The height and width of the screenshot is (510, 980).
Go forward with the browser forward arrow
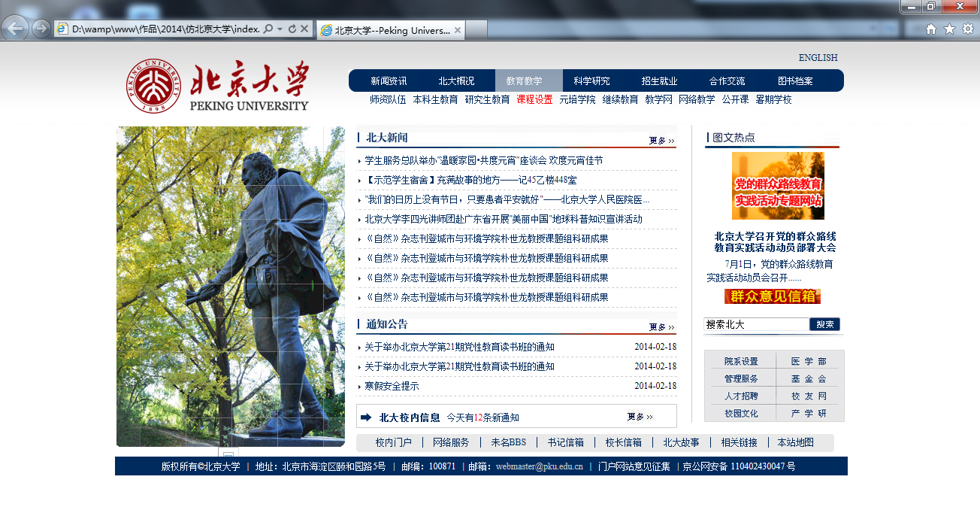[41, 29]
